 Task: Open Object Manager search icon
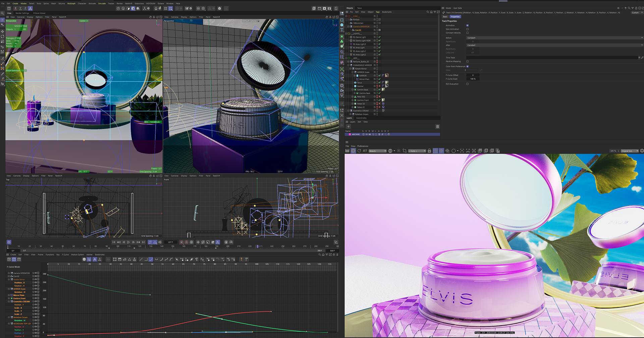428,12
